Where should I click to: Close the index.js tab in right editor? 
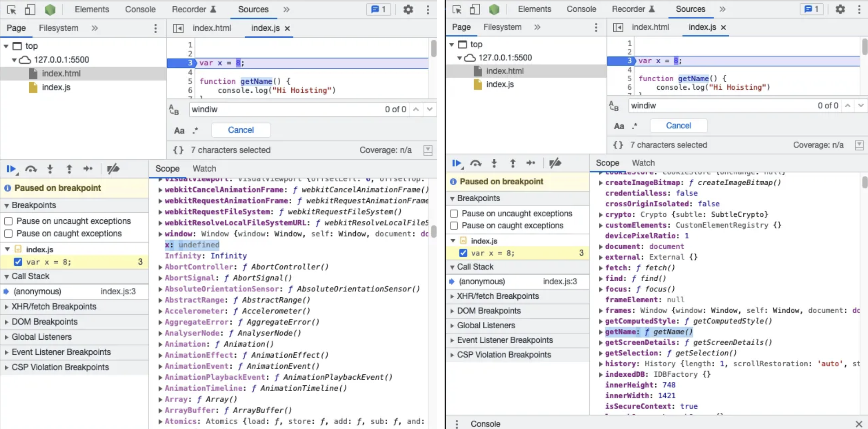[723, 27]
